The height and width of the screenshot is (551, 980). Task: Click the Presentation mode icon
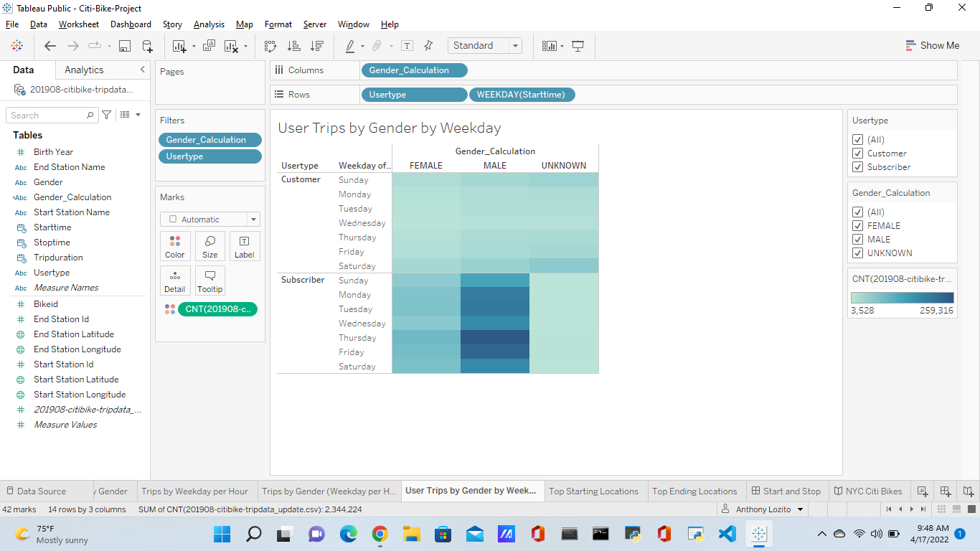pos(578,46)
